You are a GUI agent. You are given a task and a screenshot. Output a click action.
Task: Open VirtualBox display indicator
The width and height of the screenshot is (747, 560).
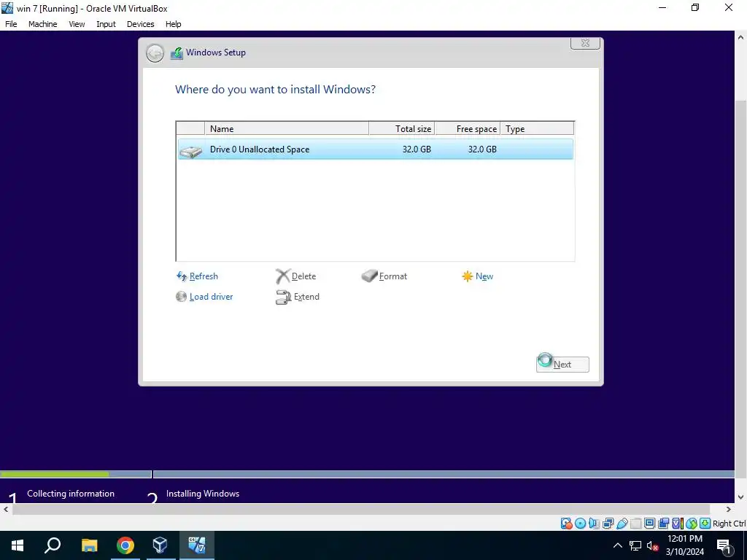[x=649, y=524]
